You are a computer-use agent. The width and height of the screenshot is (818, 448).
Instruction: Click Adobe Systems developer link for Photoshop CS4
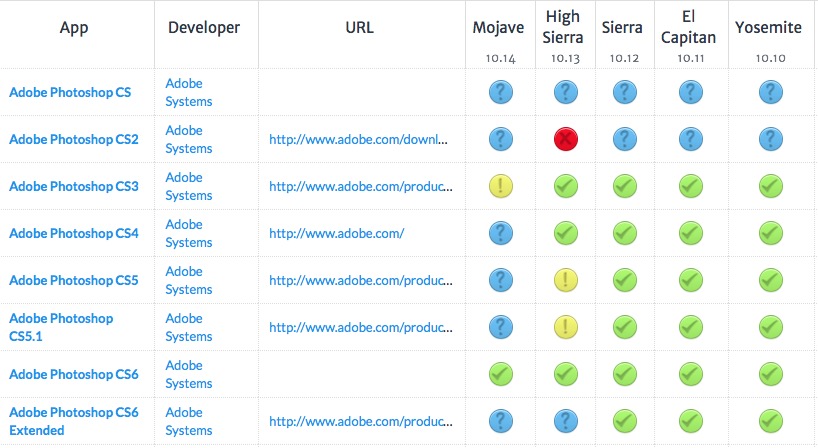point(189,233)
